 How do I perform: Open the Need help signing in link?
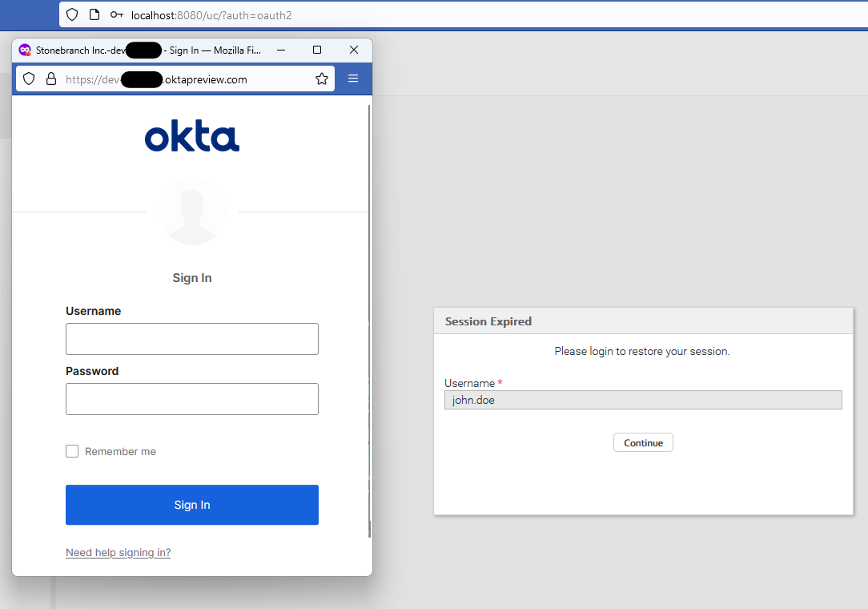point(118,552)
